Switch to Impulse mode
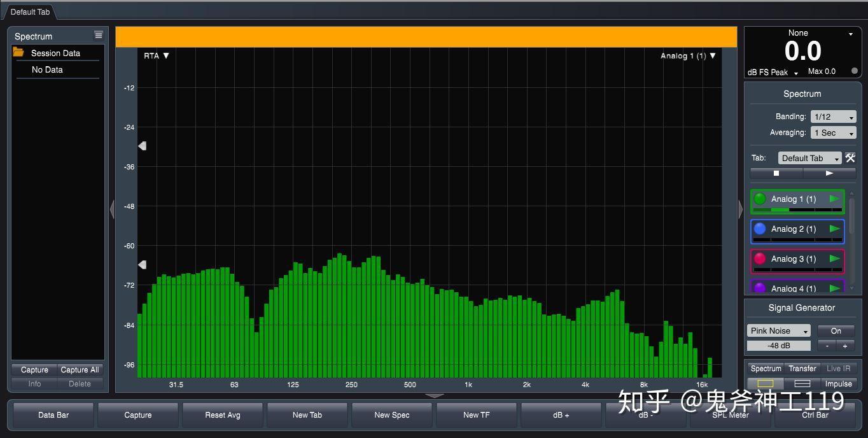Screen dimensions: 868x438 [x=838, y=384]
